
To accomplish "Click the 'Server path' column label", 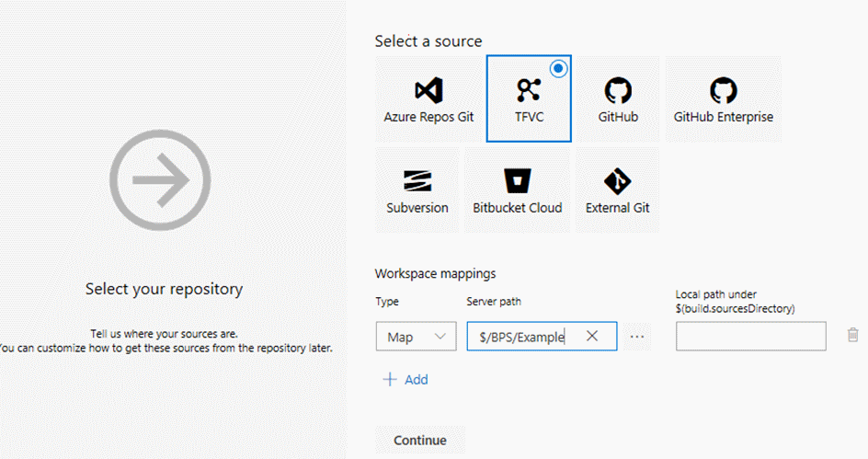I will tap(494, 301).
